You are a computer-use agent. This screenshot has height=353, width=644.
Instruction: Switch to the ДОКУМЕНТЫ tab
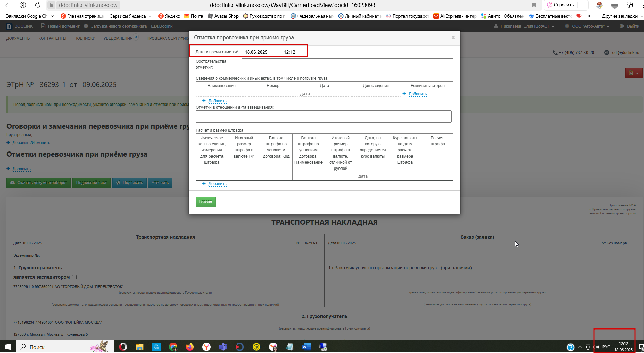point(18,38)
